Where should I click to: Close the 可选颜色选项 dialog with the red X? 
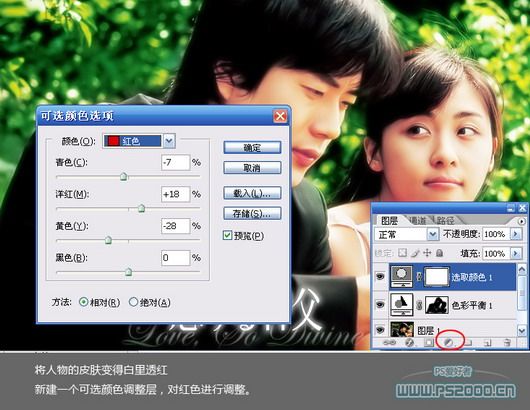pyautogui.click(x=280, y=116)
